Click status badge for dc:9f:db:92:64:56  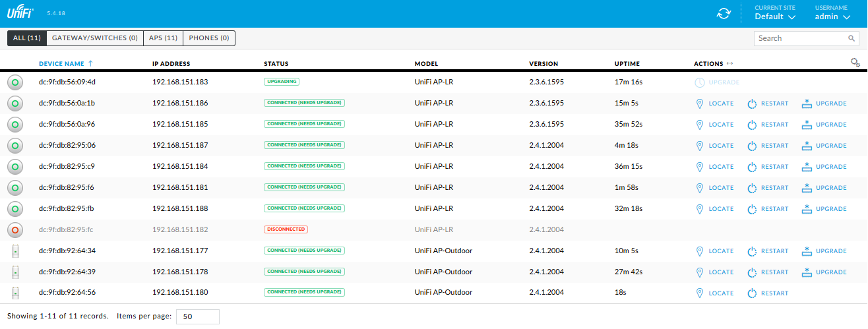coord(304,293)
